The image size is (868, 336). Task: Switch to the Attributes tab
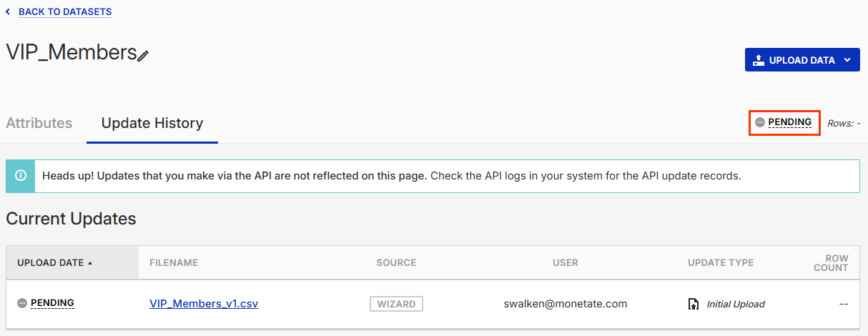pos(39,123)
